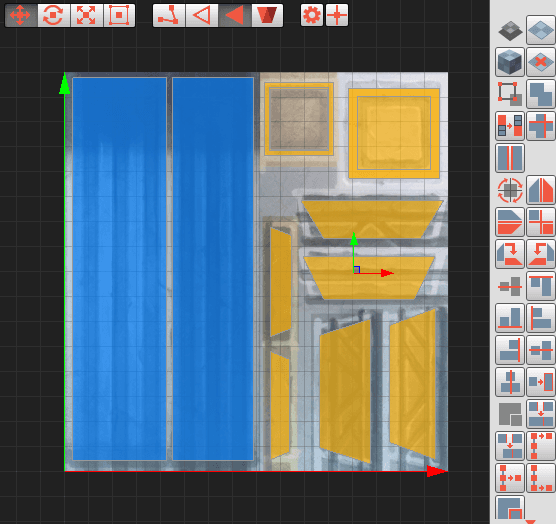Click the icon of four quadrants with red cross
556x524 pixels.
540,222
